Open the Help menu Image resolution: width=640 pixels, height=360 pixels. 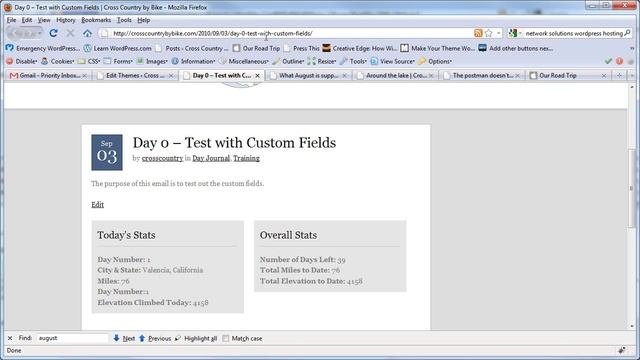(x=144, y=20)
